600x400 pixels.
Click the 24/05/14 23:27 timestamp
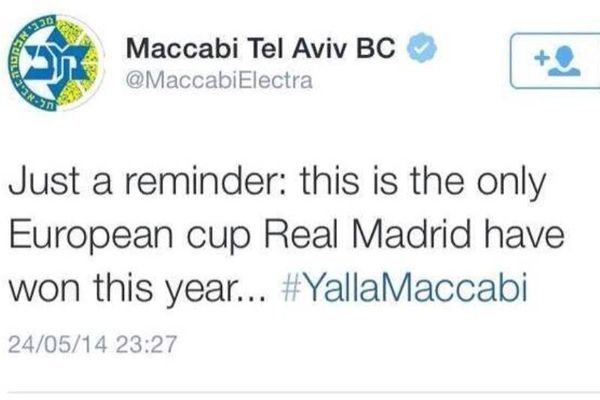[92, 344]
